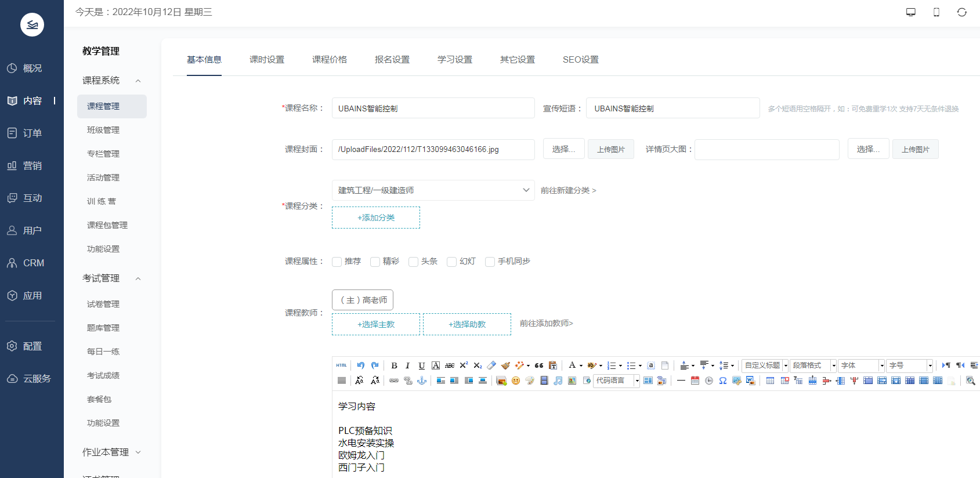Insert special character with the omega icon
Screen dimensions: 980x478
[722, 381]
